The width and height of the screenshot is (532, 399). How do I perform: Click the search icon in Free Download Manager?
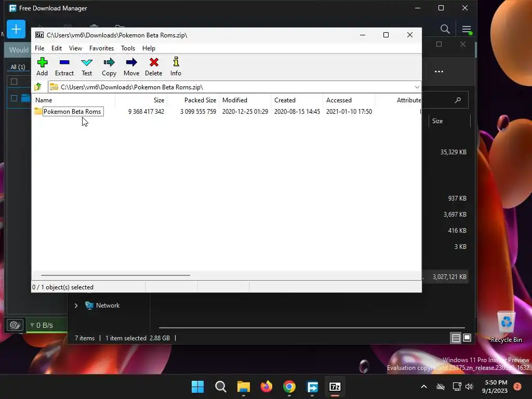point(445,29)
